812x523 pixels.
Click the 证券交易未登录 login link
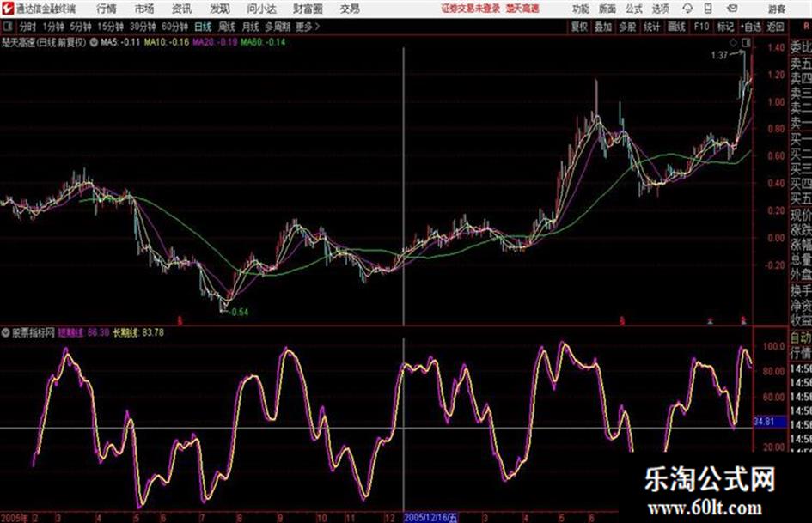471,9
